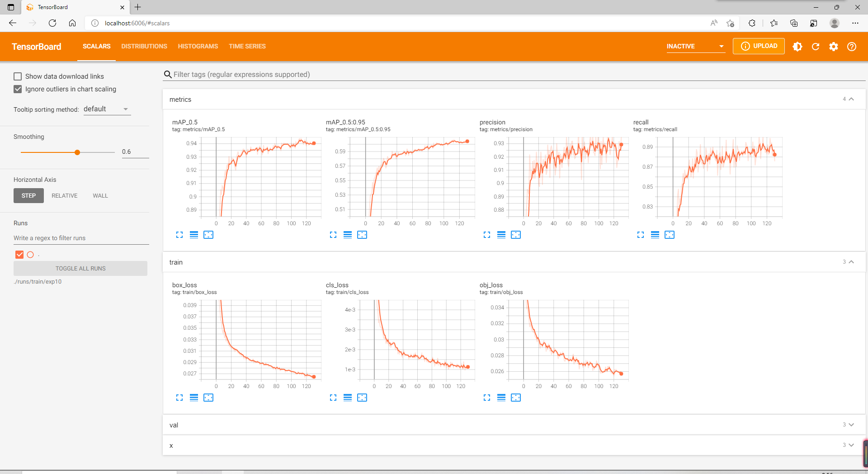Click the Smoothing slider handle

(77, 152)
